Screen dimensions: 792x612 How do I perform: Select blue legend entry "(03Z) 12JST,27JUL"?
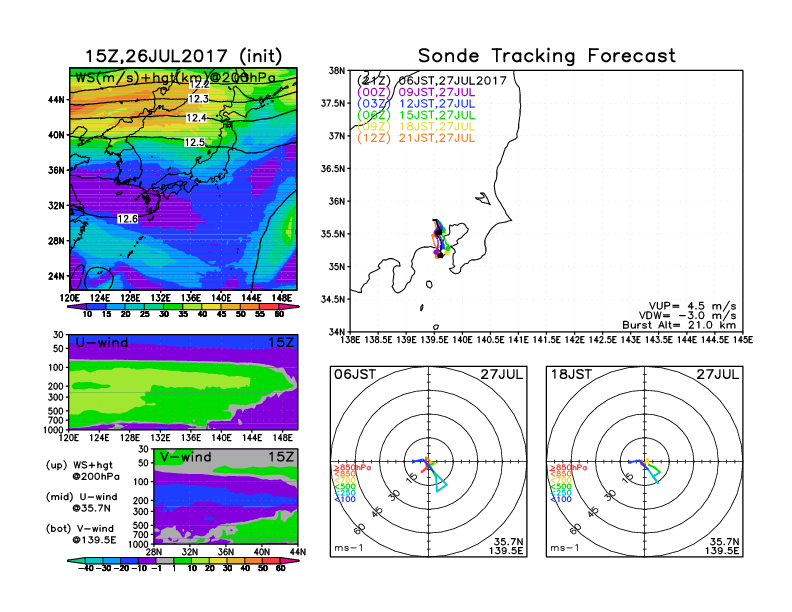pyautogui.click(x=416, y=104)
